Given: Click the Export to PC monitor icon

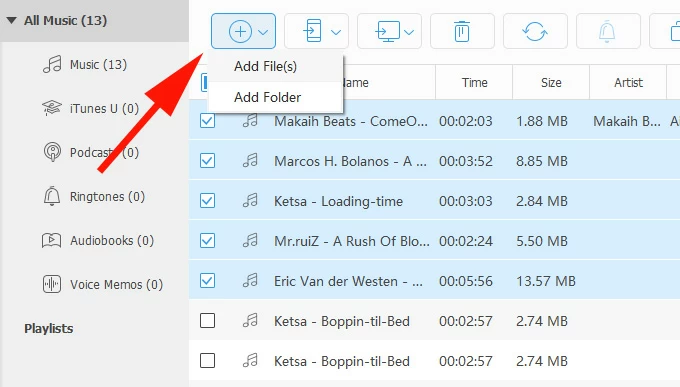Looking at the screenshot, I should click(388, 31).
